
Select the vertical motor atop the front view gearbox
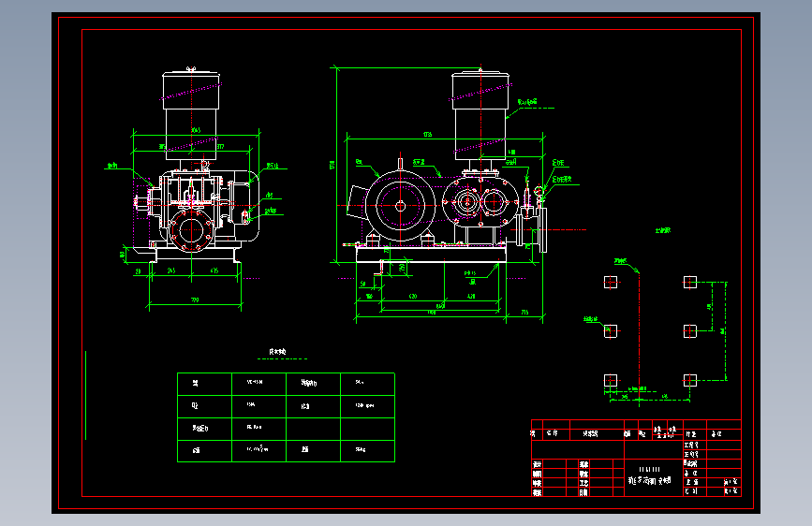point(480,115)
